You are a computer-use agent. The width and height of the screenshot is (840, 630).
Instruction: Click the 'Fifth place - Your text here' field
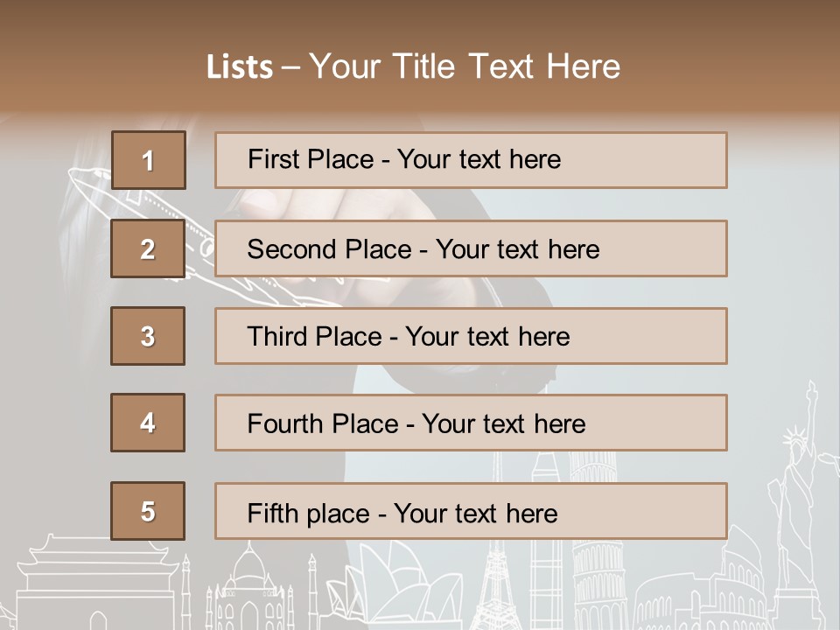click(471, 511)
